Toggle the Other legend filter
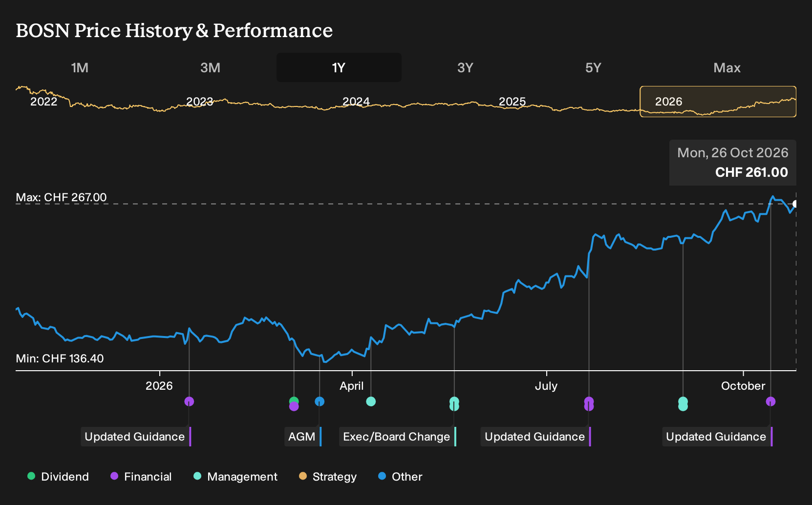This screenshot has height=505, width=812. [400, 477]
